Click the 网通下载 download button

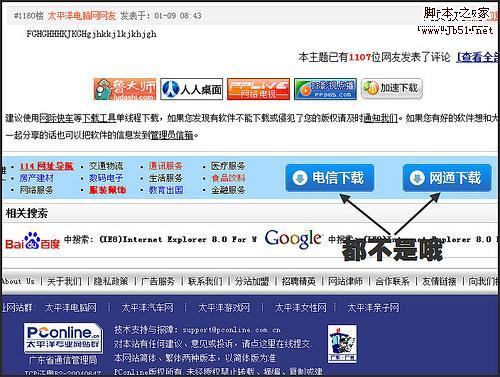447,178
